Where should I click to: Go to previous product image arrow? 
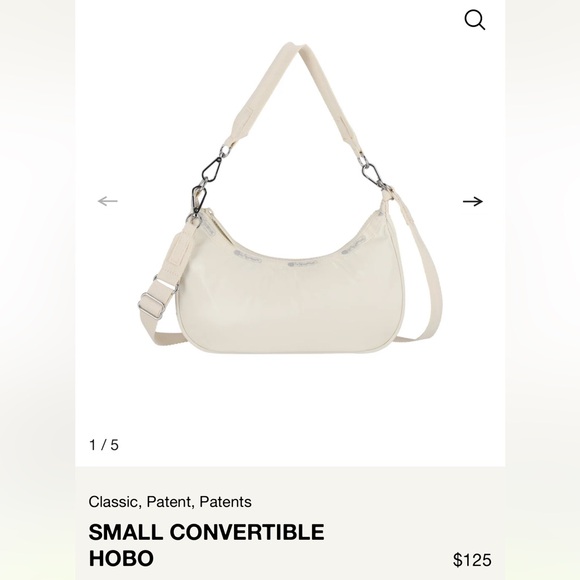(x=108, y=201)
